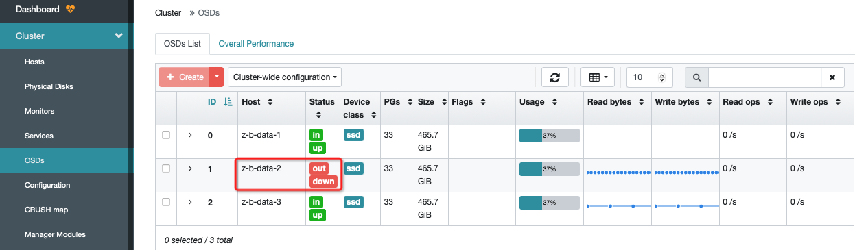Viewport: 868px width, 250px height.
Task: Click the search magnifier icon
Action: (696, 77)
